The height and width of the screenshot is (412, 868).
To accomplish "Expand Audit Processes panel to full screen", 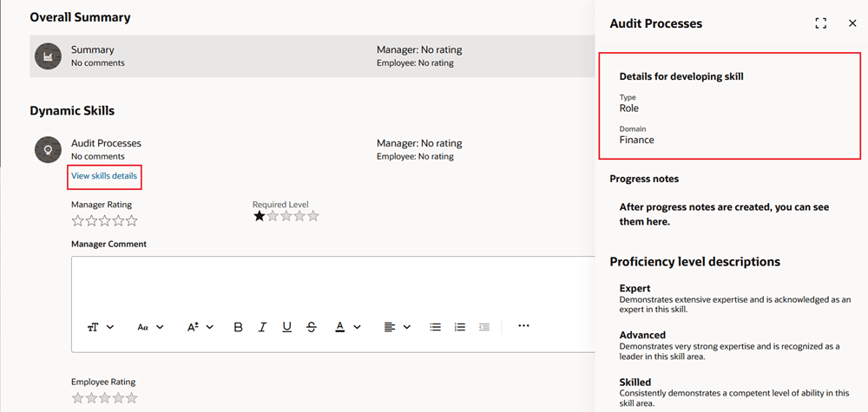I will 821,23.
